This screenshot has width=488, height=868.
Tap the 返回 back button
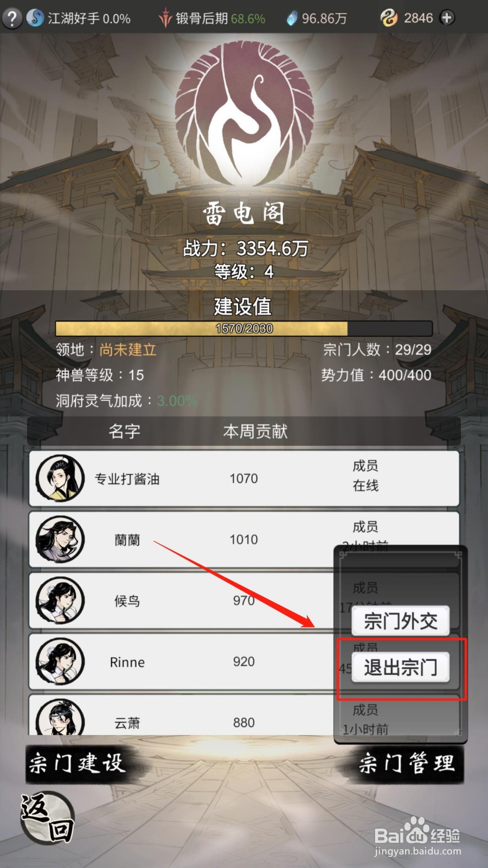pos(47,817)
